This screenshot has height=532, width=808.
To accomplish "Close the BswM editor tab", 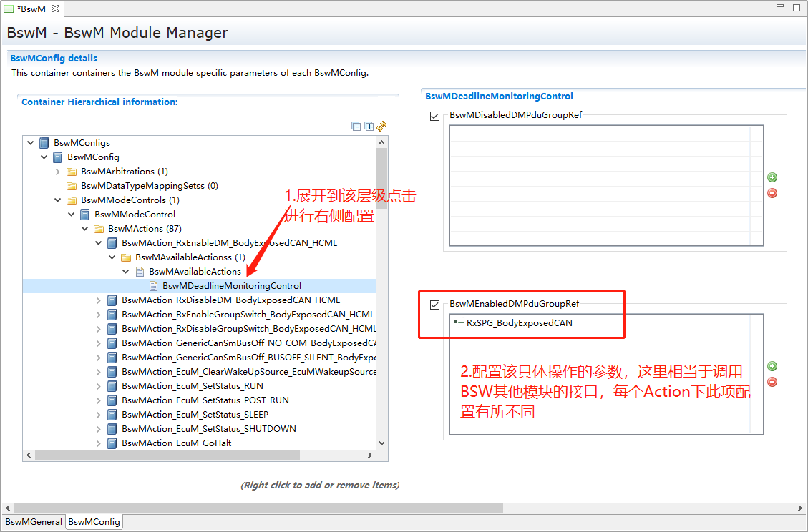I will point(55,9).
